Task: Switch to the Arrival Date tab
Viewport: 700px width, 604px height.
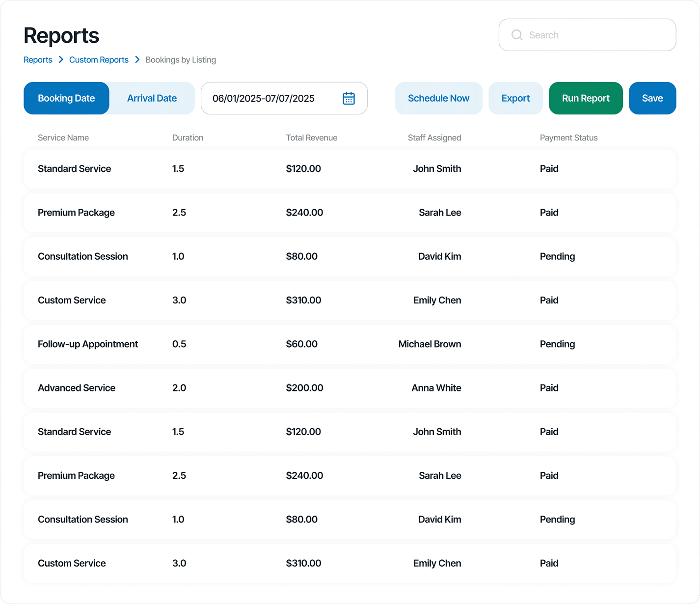Action: [x=152, y=98]
